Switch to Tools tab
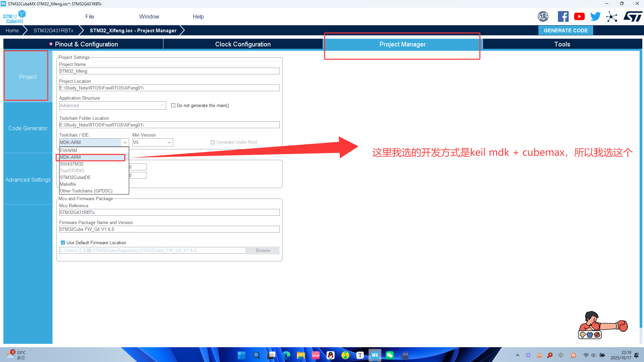 tap(562, 44)
